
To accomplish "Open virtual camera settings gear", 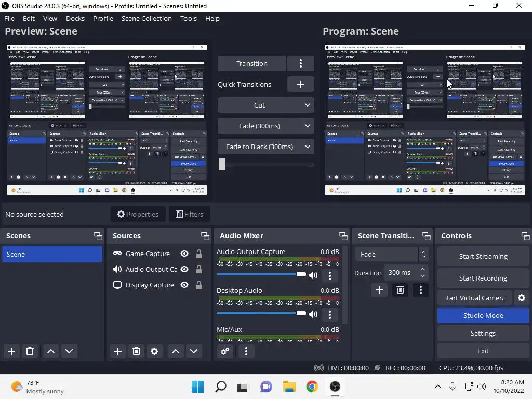I will tap(522, 298).
